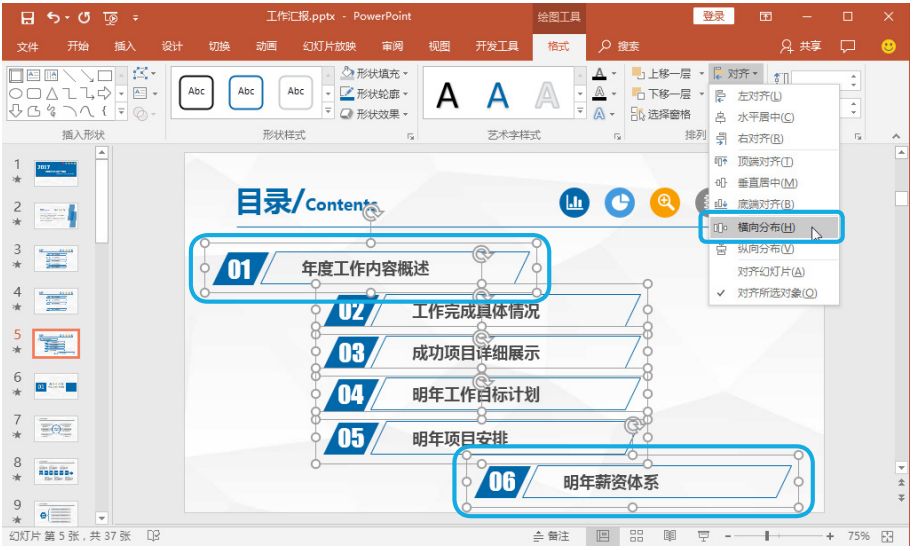Open the edit shape dropdown
The width and height of the screenshot is (913, 551).
point(144,74)
